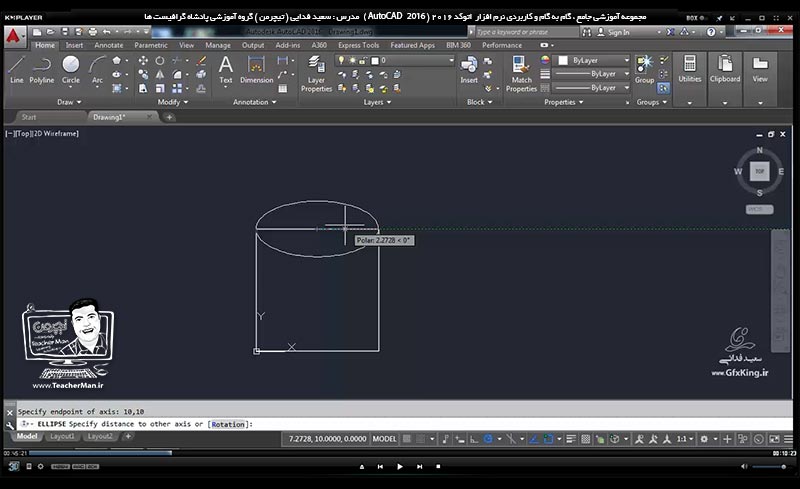Click the Scale tool in Modify panel
The image size is (800, 489).
click(160, 88)
